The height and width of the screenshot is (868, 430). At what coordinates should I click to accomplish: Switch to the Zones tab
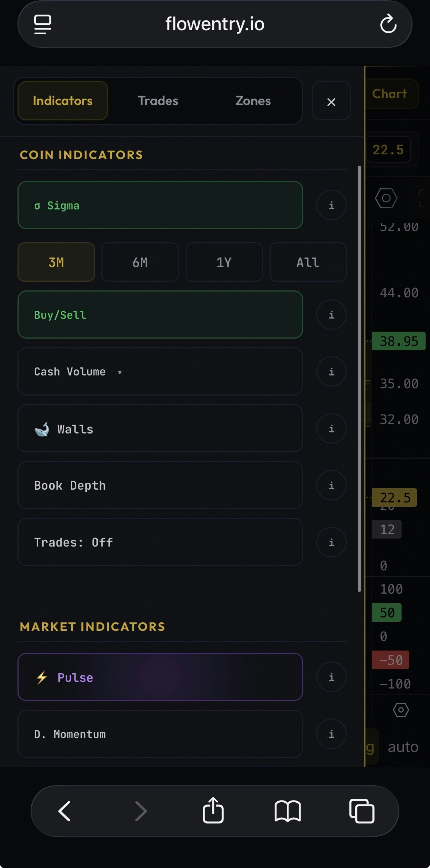tap(253, 101)
